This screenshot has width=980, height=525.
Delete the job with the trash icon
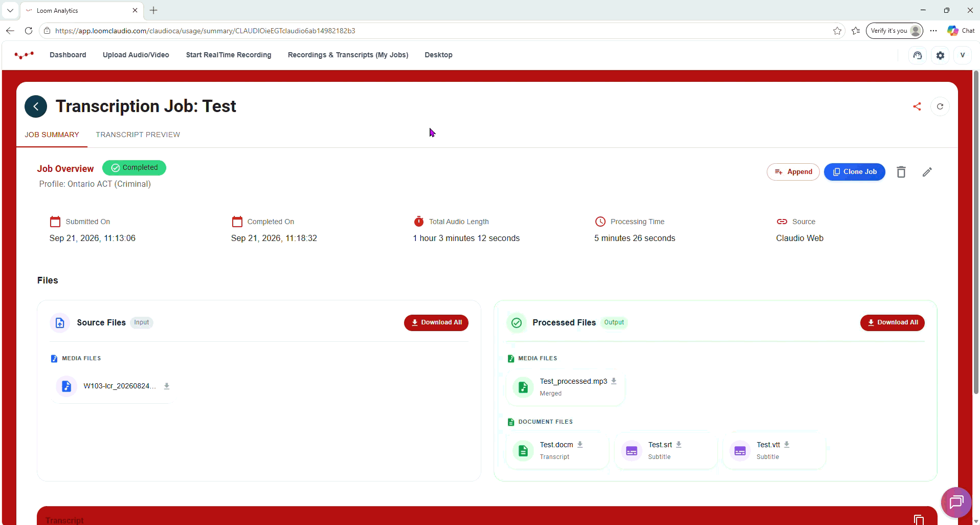901,172
